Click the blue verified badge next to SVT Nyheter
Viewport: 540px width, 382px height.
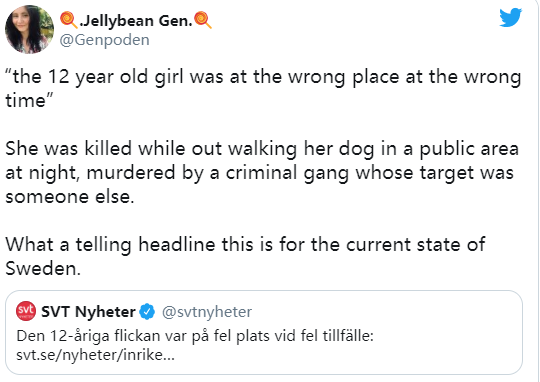pos(147,312)
